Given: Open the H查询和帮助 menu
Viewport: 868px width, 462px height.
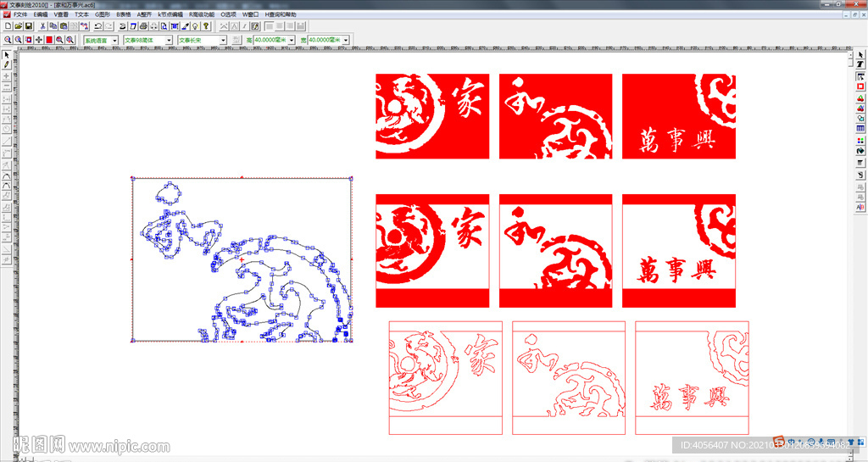Looking at the screenshot, I should [280, 14].
